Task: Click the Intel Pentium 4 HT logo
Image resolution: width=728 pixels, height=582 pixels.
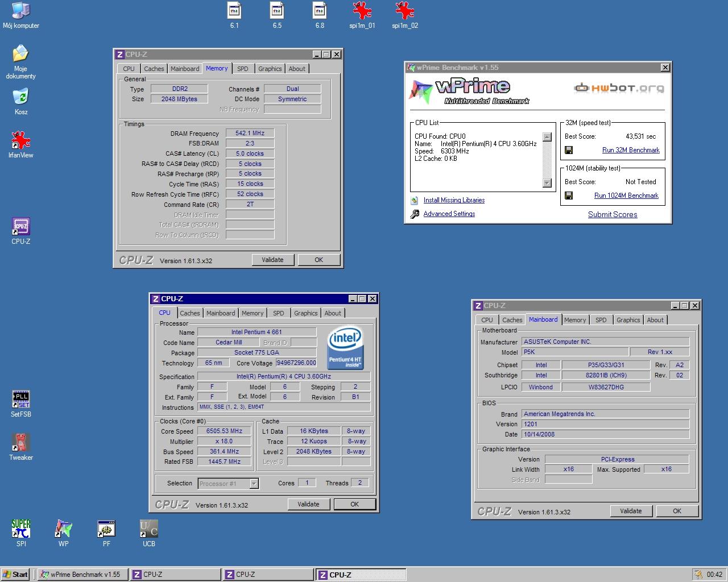Action: pos(345,347)
